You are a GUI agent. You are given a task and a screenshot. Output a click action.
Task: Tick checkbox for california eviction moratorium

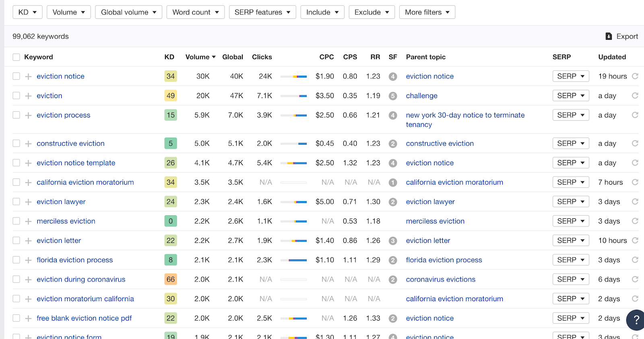[16, 182]
